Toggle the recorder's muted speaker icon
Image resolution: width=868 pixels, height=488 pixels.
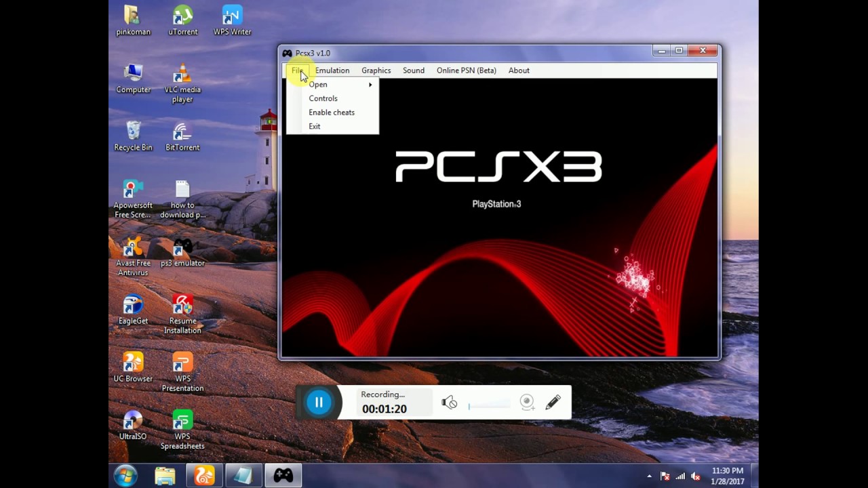pyautogui.click(x=450, y=403)
